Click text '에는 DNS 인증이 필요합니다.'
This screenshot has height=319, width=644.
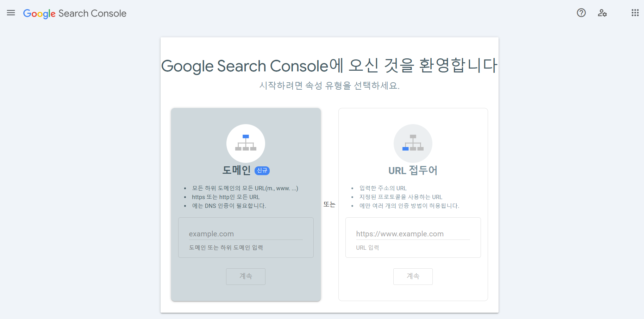[229, 206]
